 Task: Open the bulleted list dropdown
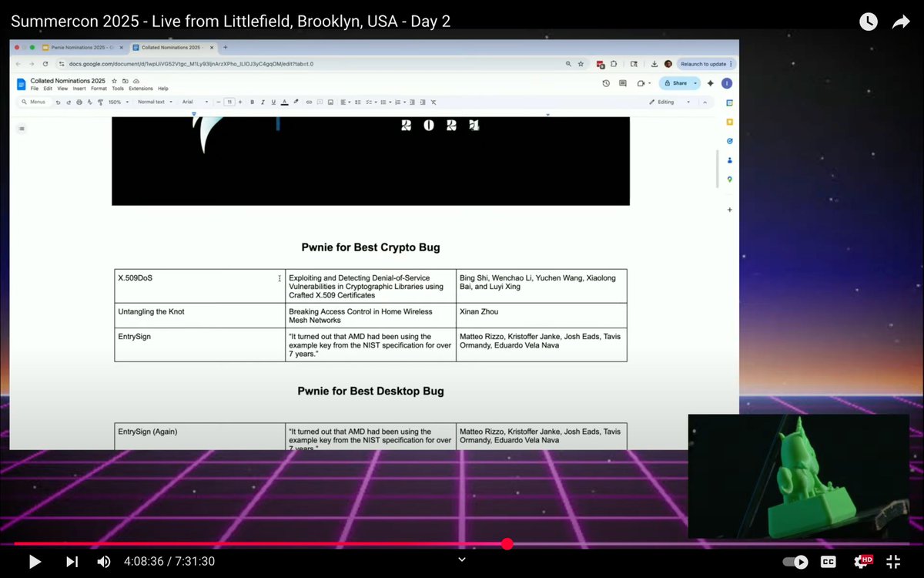(386, 102)
